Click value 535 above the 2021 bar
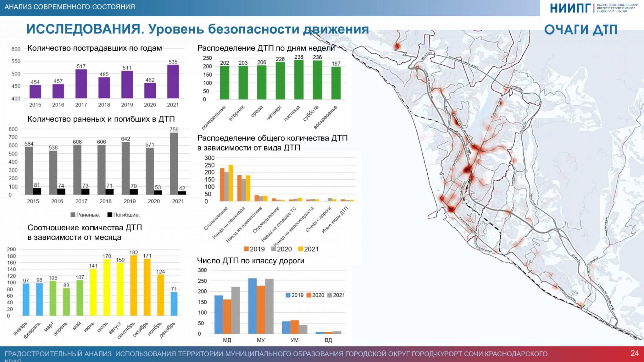This screenshot has height=362, width=644. [x=173, y=62]
